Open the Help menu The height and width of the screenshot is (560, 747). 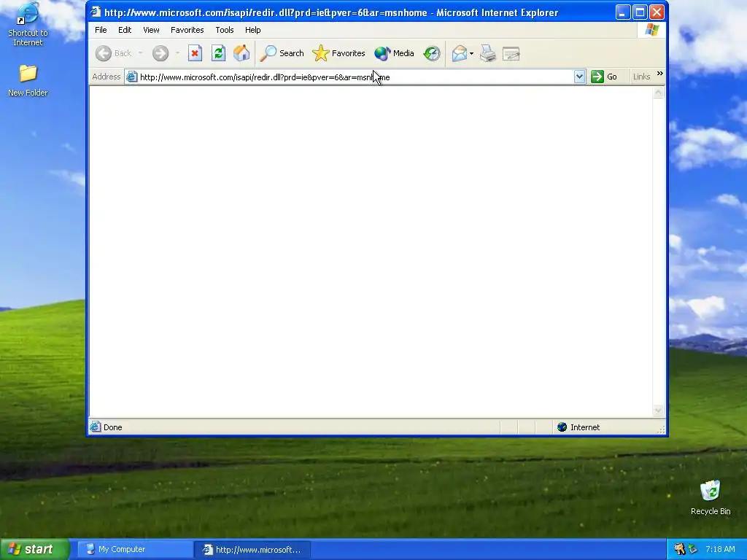(x=253, y=30)
